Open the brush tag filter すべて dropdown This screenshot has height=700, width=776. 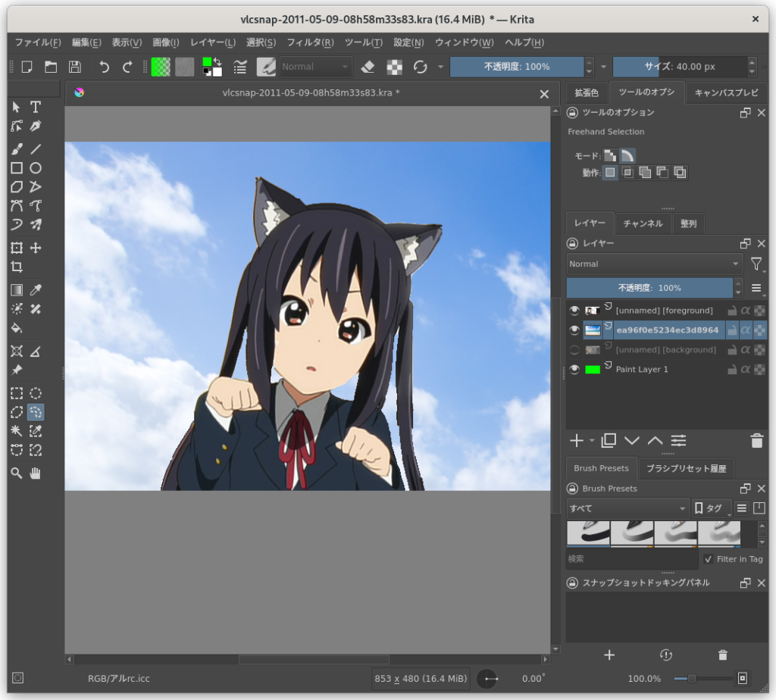(x=627, y=508)
